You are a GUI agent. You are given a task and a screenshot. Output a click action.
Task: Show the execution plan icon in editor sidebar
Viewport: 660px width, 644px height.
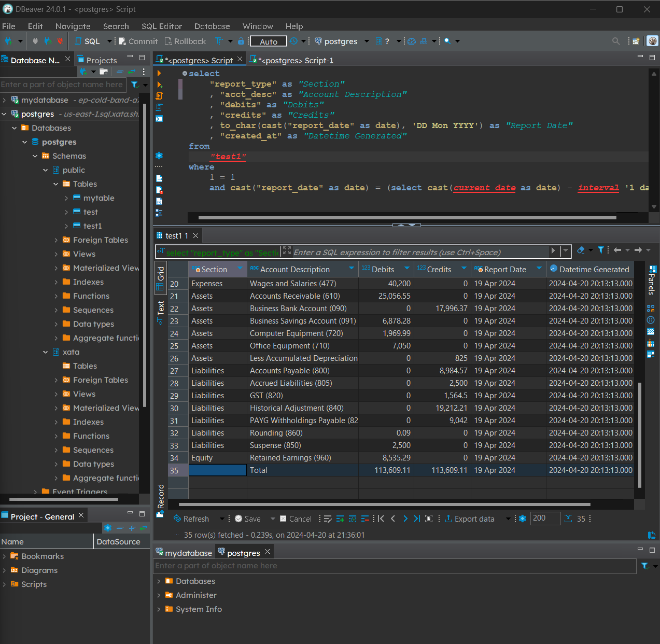tap(159, 107)
